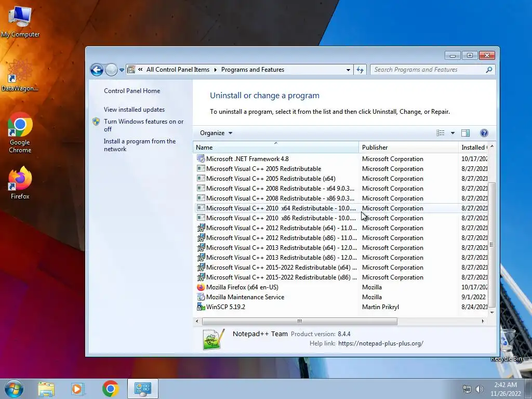
Task: Open the notepad-plus-plus.org help link
Action: pos(381,343)
